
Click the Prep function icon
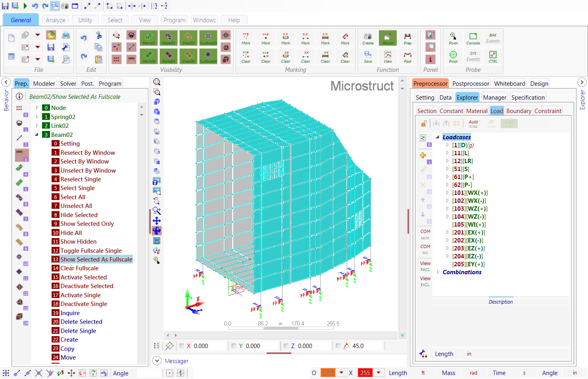point(407,38)
